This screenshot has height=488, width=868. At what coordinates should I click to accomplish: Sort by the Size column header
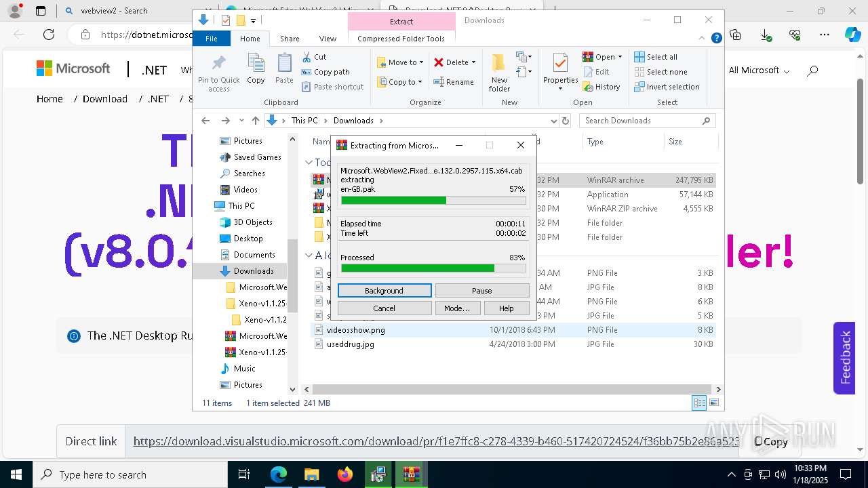coord(690,142)
